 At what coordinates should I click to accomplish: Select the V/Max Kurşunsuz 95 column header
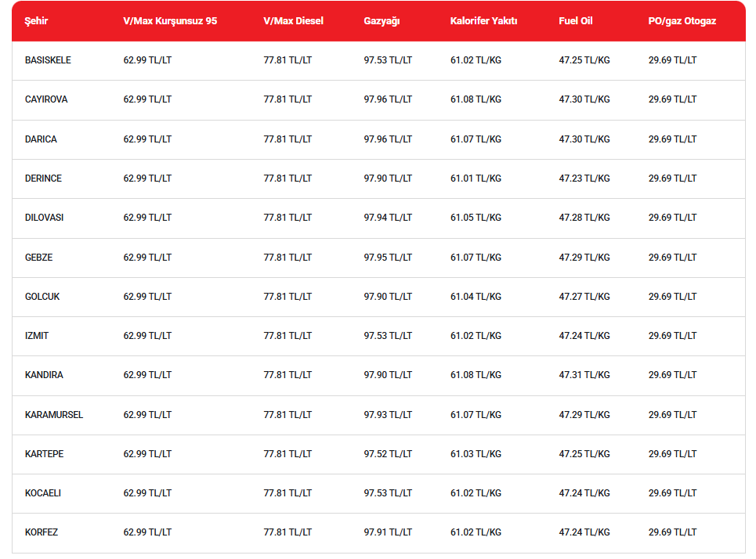tap(170, 21)
